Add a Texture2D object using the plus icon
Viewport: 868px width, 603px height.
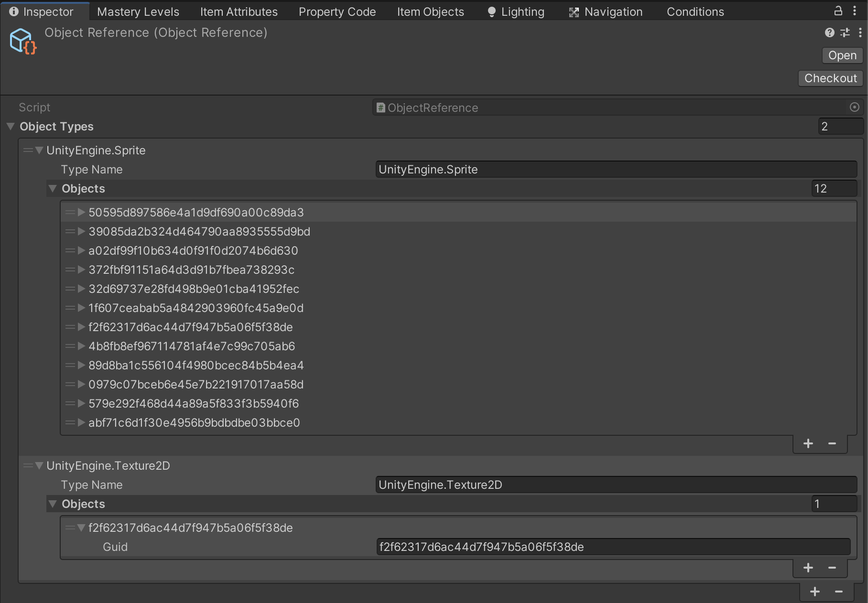(x=808, y=568)
